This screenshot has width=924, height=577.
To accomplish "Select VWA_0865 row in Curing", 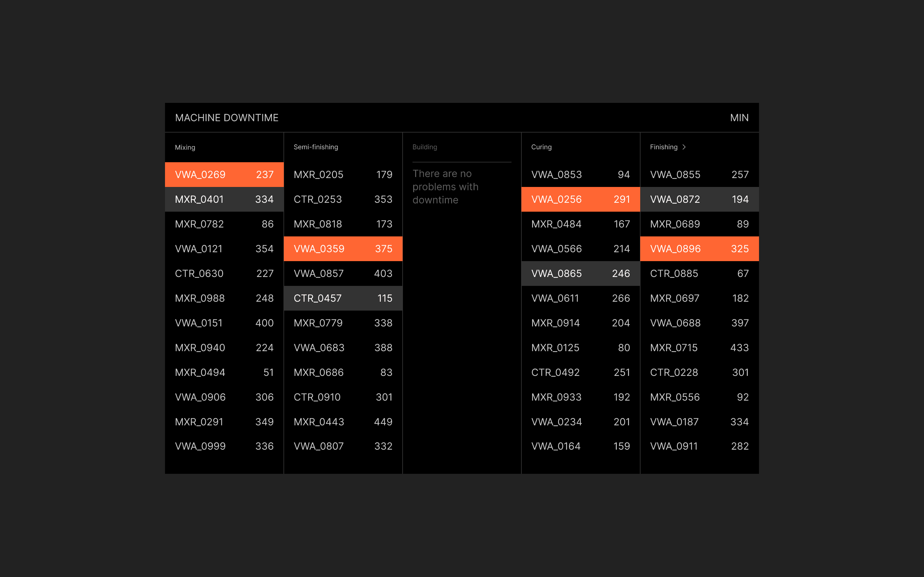I will pos(580,273).
